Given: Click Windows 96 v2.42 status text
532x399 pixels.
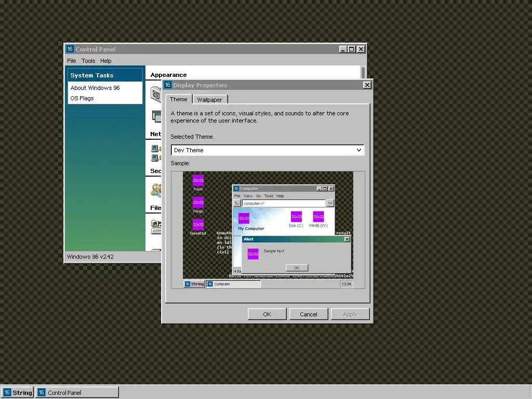Looking at the screenshot, I should click(90, 257).
